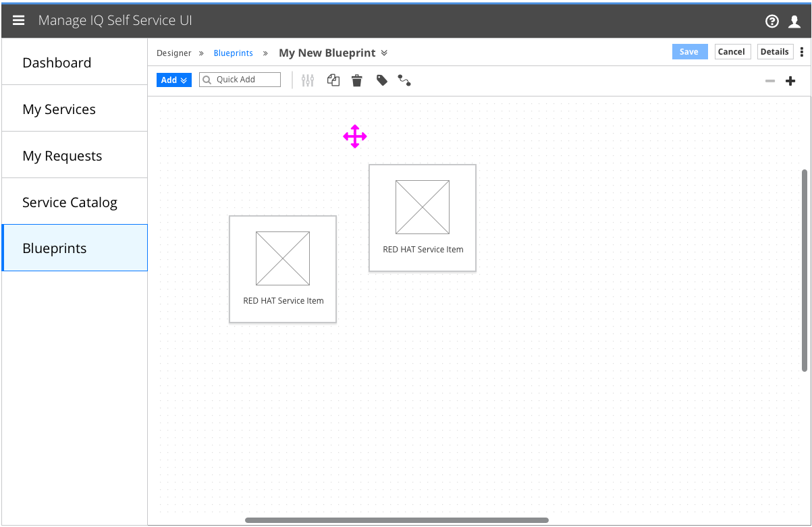The width and height of the screenshot is (812, 527).
Task: Expand the My New Blueprint title chevron
Action: coord(384,53)
